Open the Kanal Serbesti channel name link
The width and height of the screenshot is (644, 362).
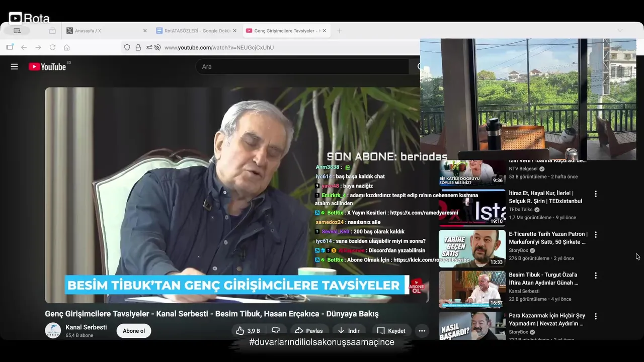[x=86, y=327]
